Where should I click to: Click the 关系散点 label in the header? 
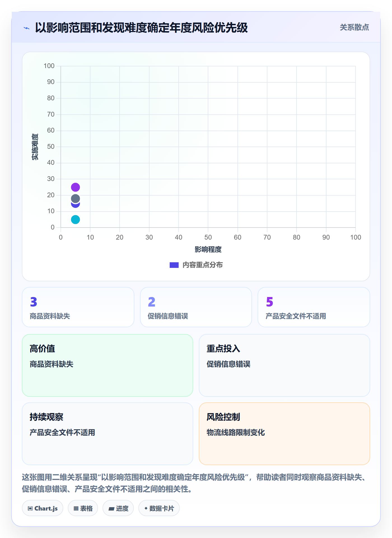click(x=354, y=27)
